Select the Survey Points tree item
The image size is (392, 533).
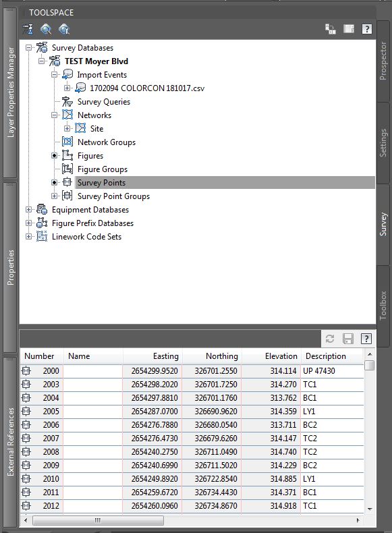[x=101, y=183]
